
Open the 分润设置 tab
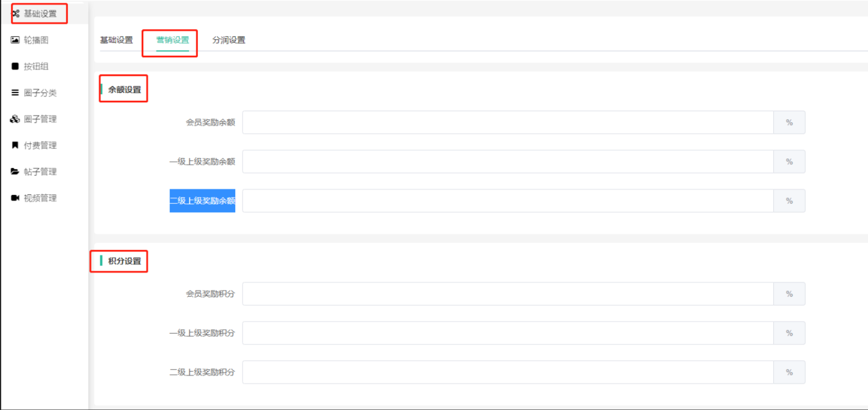(229, 40)
